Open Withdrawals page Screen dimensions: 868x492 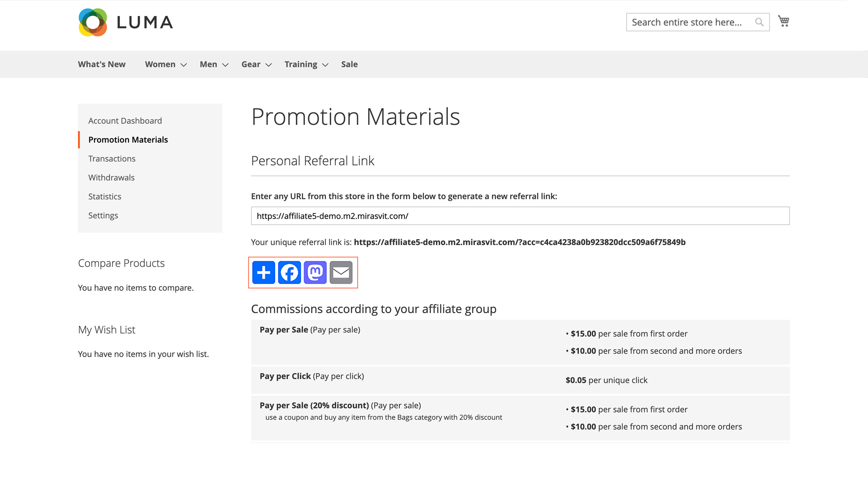point(112,177)
